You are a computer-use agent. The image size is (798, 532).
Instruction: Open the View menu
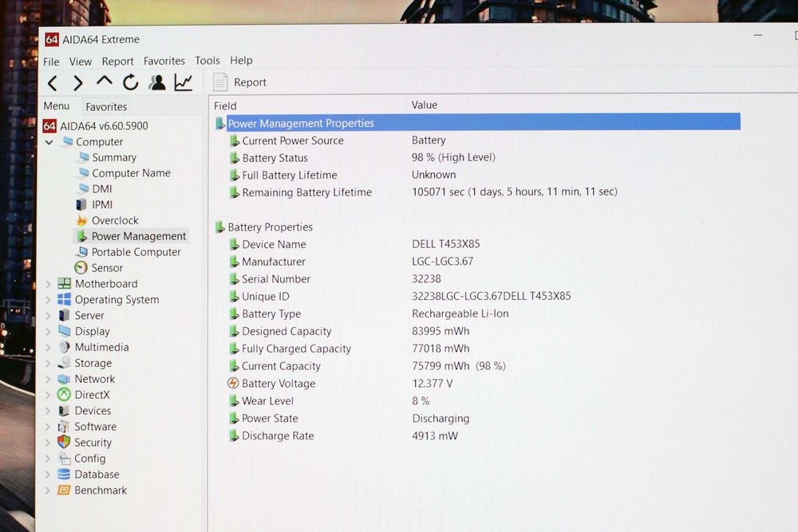tap(81, 61)
